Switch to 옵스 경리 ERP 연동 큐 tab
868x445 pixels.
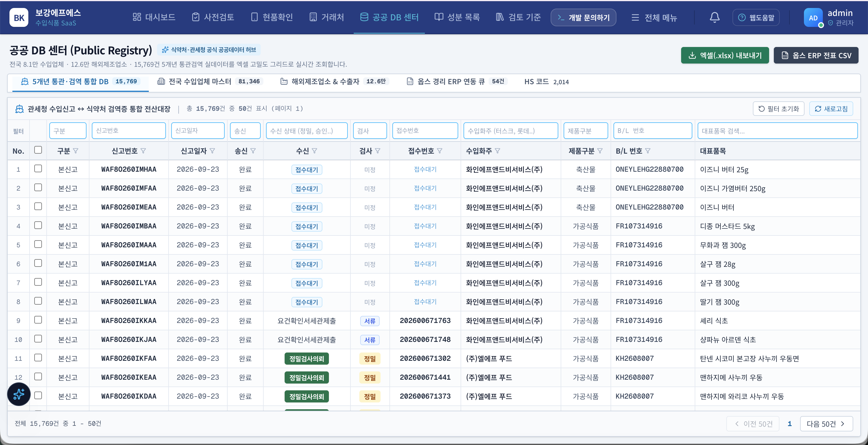457,82
